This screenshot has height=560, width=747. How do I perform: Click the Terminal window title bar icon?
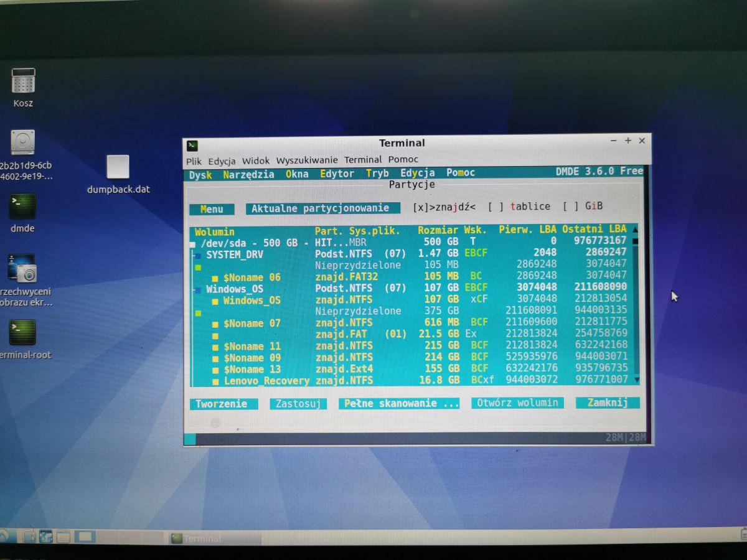pos(193,145)
